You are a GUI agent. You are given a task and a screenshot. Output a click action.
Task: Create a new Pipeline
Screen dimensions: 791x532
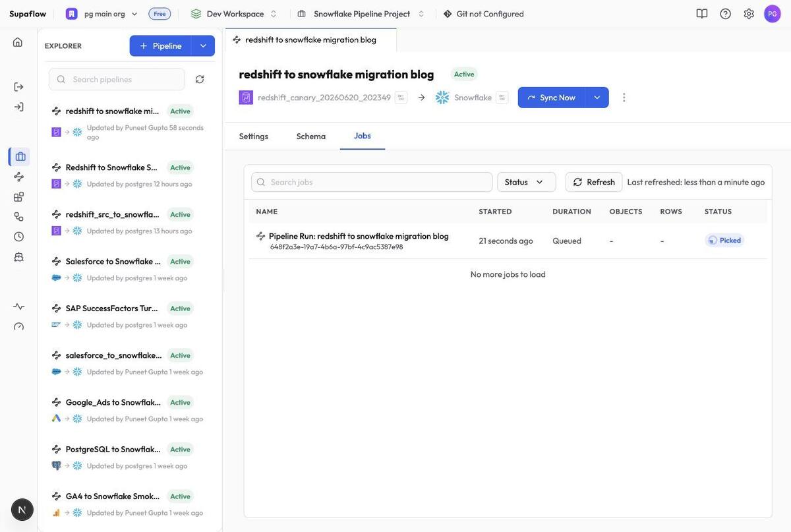[x=161, y=46]
